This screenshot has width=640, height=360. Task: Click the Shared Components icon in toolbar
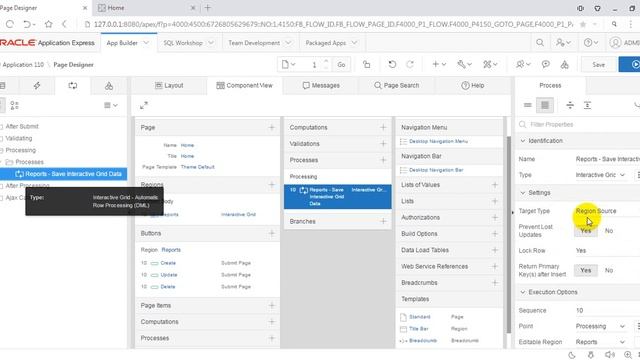(564, 64)
